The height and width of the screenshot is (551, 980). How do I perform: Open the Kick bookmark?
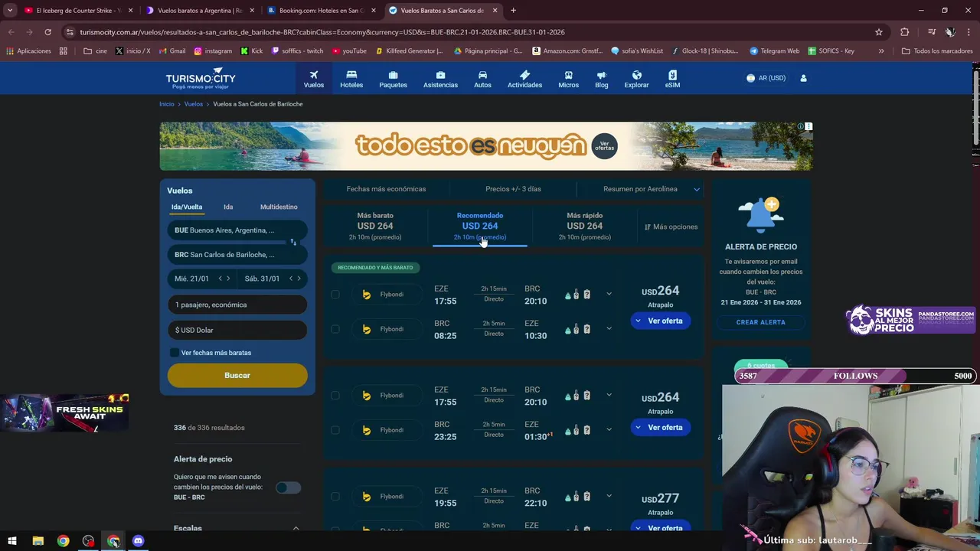tap(252, 51)
